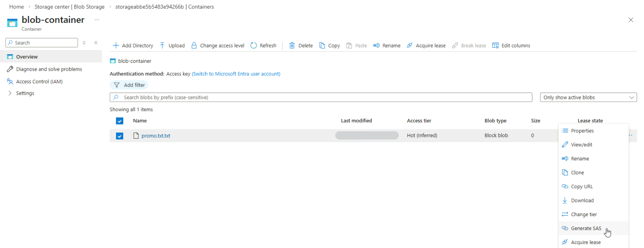The width and height of the screenshot is (644, 248).
Task: Choose Change tier in context menu
Action: pos(584,214)
